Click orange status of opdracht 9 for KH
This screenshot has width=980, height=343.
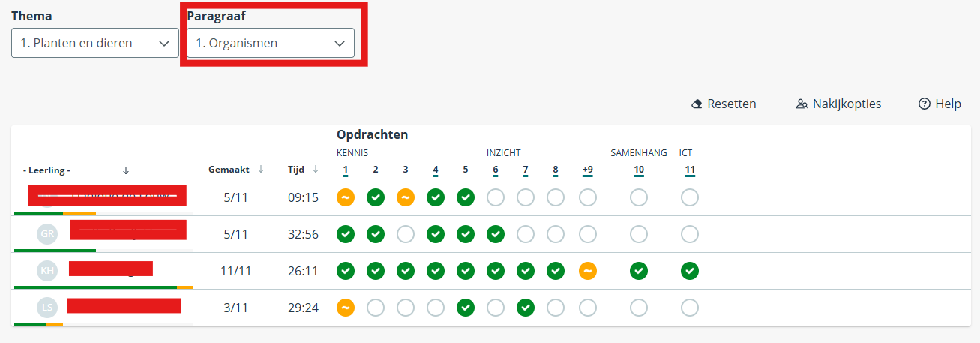(588, 271)
